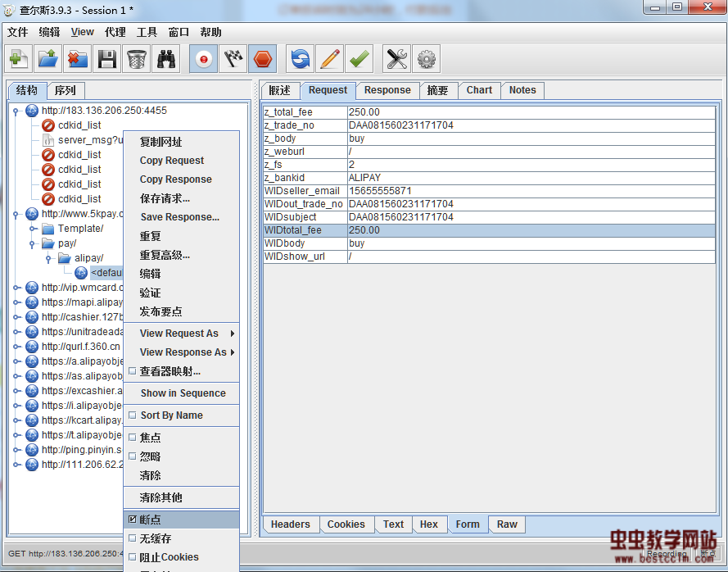The height and width of the screenshot is (572, 728).
Task: Select the WIDtotal_fee value cell 250.00
Action: coord(531,230)
